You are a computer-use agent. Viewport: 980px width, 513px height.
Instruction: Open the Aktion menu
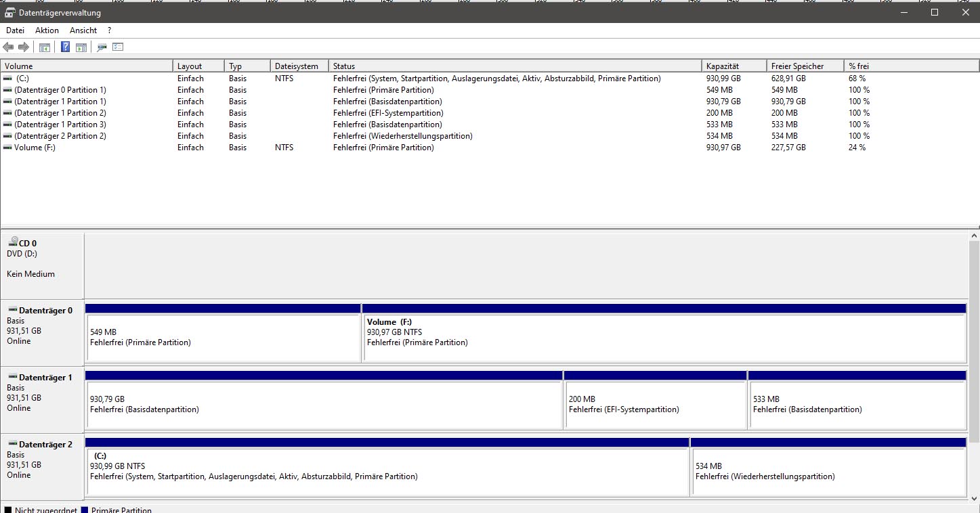[x=47, y=30]
